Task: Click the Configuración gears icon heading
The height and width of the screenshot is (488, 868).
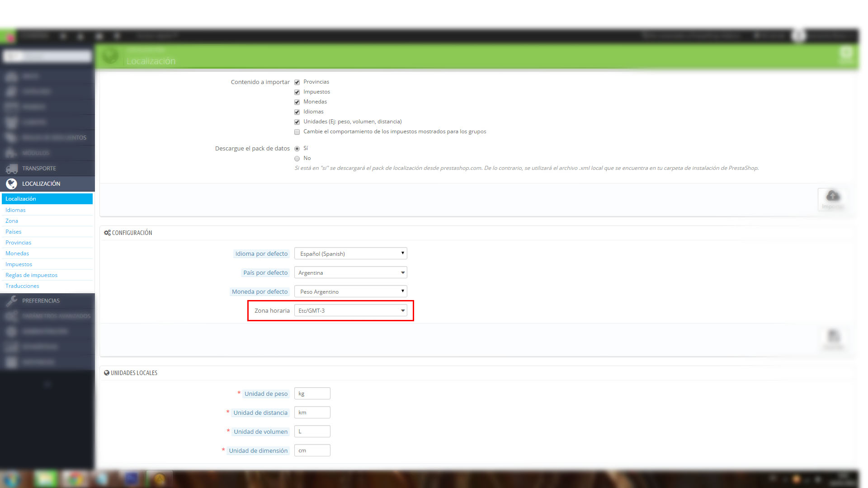Action: tap(107, 233)
